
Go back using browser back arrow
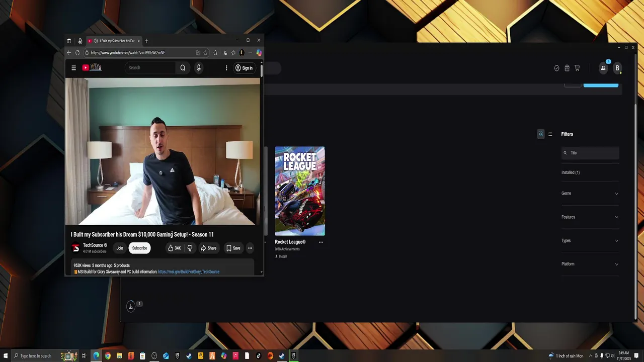click(69, 53)
